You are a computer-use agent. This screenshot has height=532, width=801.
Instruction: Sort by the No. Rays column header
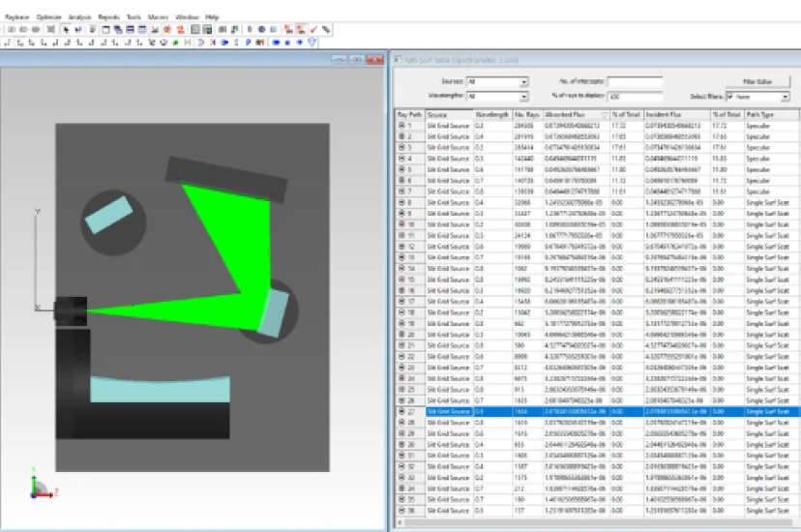pyautogui.click(x=527, y=115)
